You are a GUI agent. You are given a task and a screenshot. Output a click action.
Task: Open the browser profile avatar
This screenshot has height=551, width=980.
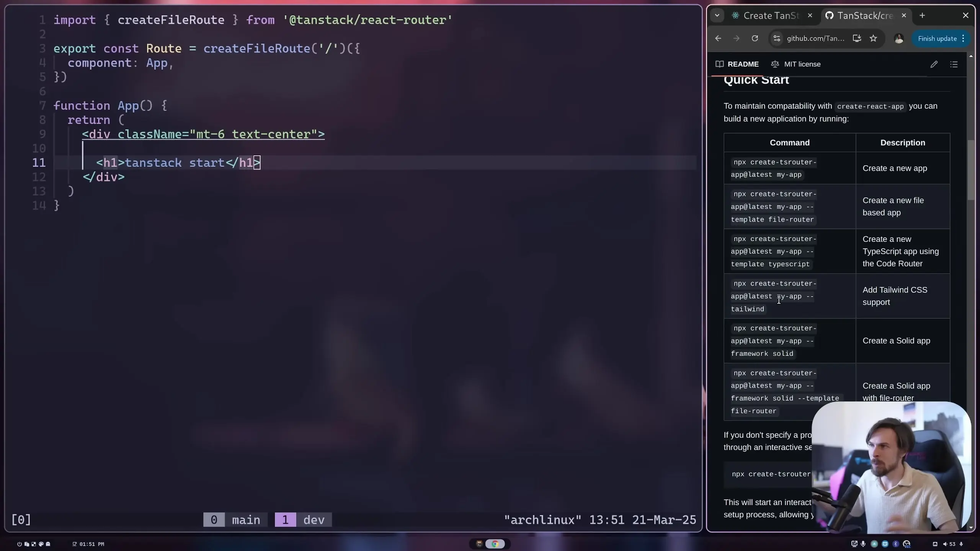(x=899, y=38)
